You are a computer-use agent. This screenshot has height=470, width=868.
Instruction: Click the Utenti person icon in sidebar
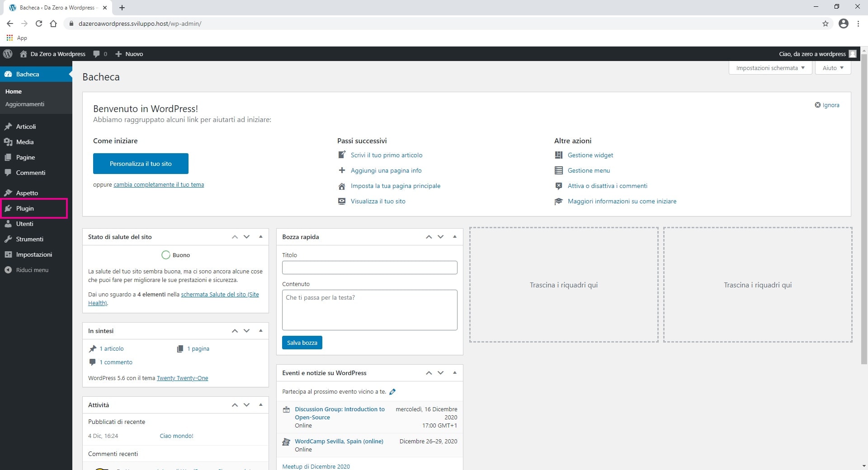pyautogui.click(x=8, y=224)
